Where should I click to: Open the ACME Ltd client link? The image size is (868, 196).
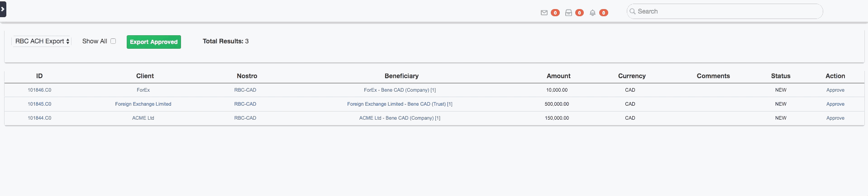tap(143, 118)
